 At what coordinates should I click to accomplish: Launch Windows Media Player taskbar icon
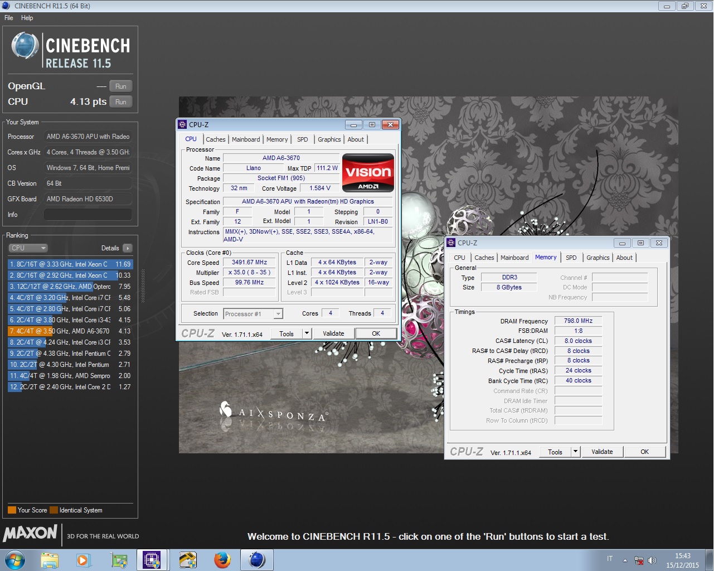tap(84, 560)
